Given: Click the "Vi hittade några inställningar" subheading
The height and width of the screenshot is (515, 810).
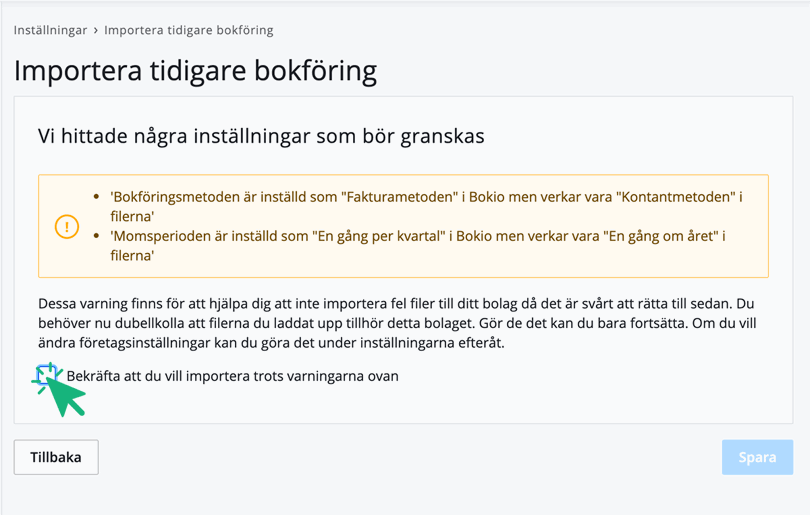Looking at the screenshot, I should (261, 135).
